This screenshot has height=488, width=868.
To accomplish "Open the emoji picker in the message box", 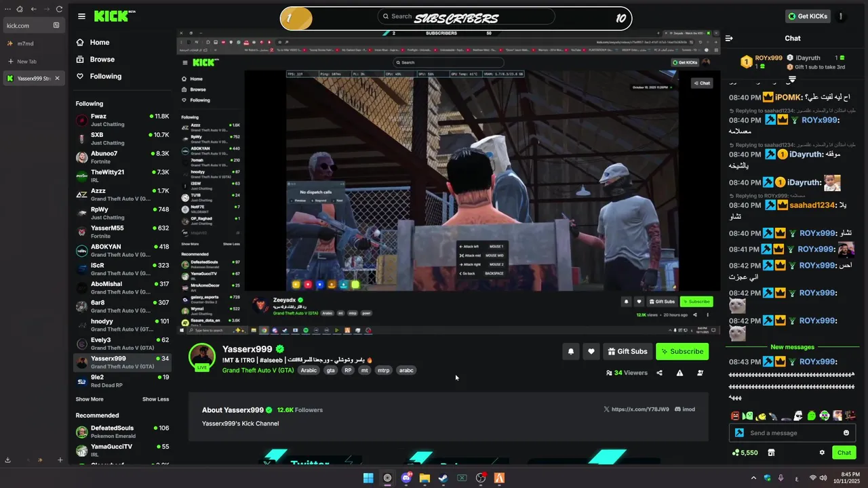I will click(x=846, y=433).
